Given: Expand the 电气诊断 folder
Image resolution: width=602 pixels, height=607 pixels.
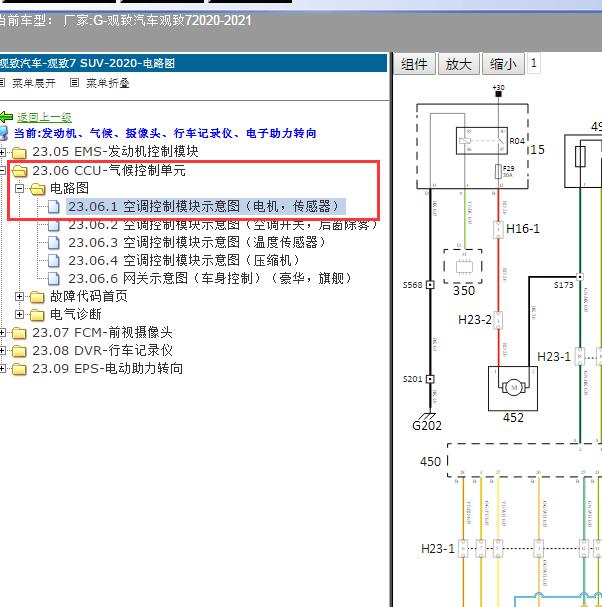Looking at the screenshot, I should tap(19, 314).
